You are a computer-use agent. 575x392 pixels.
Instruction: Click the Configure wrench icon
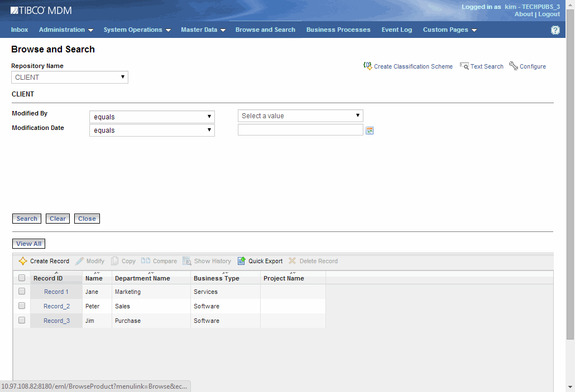coord(514,66)
